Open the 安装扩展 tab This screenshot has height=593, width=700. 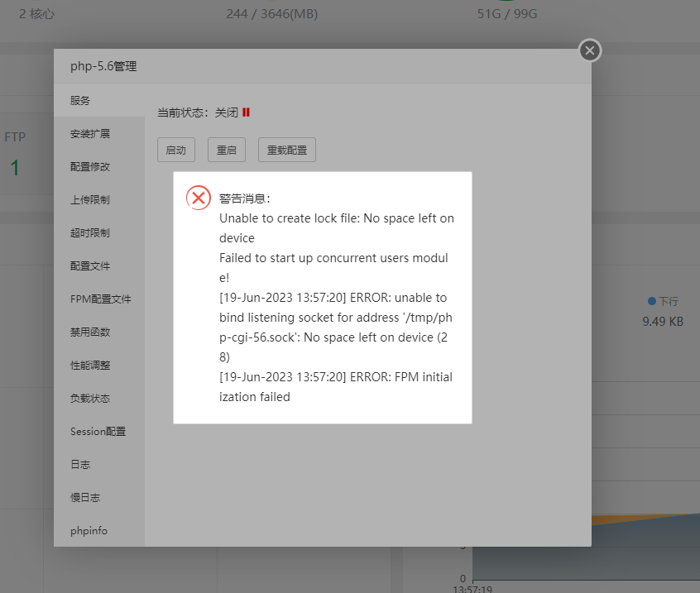90,134
